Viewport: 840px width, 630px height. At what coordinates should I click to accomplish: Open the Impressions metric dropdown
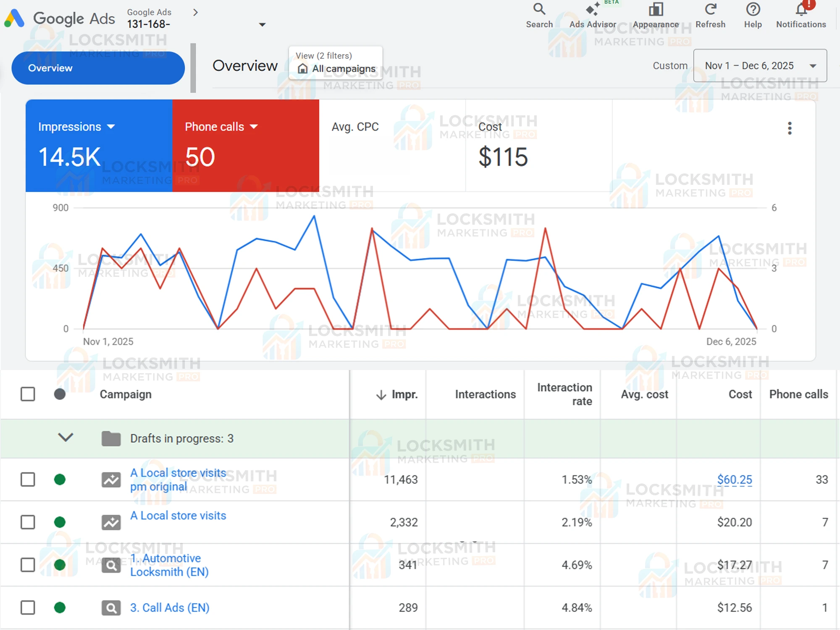[x=111, y=126]
